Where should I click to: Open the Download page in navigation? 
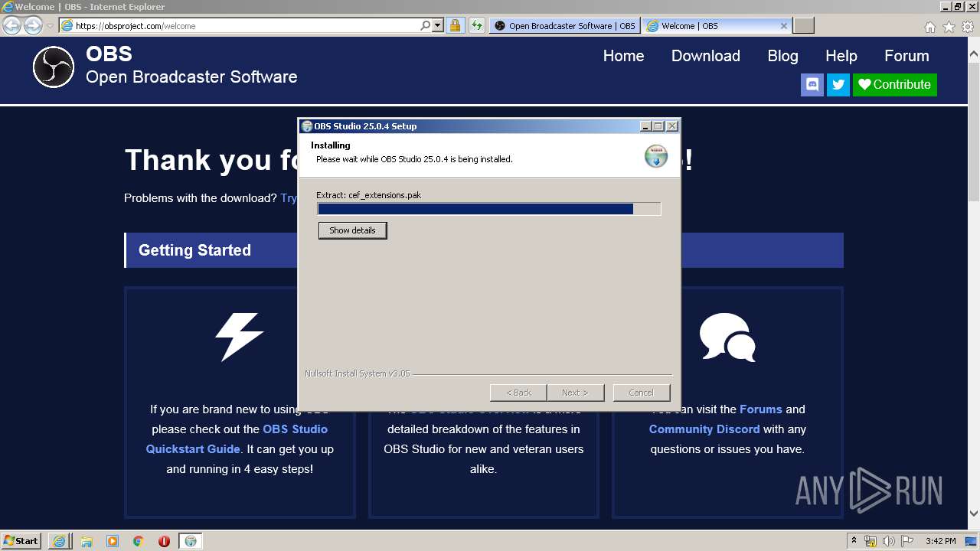[x=706, y=56]
